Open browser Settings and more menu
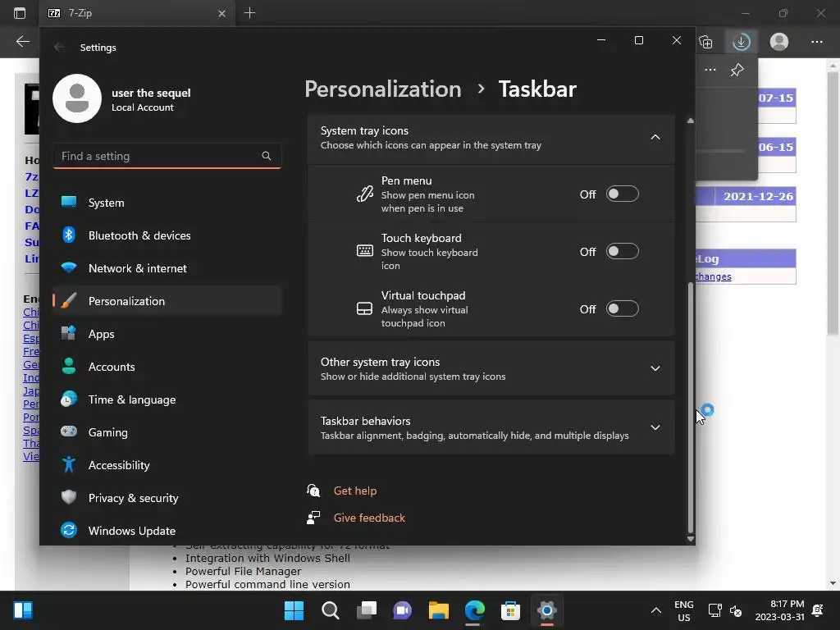 816,42
